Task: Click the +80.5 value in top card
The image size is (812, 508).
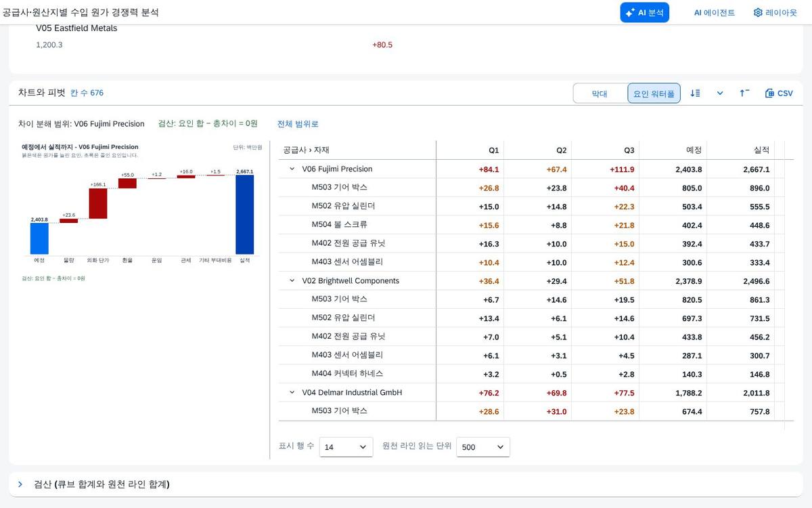Action: tap(382, 45)
